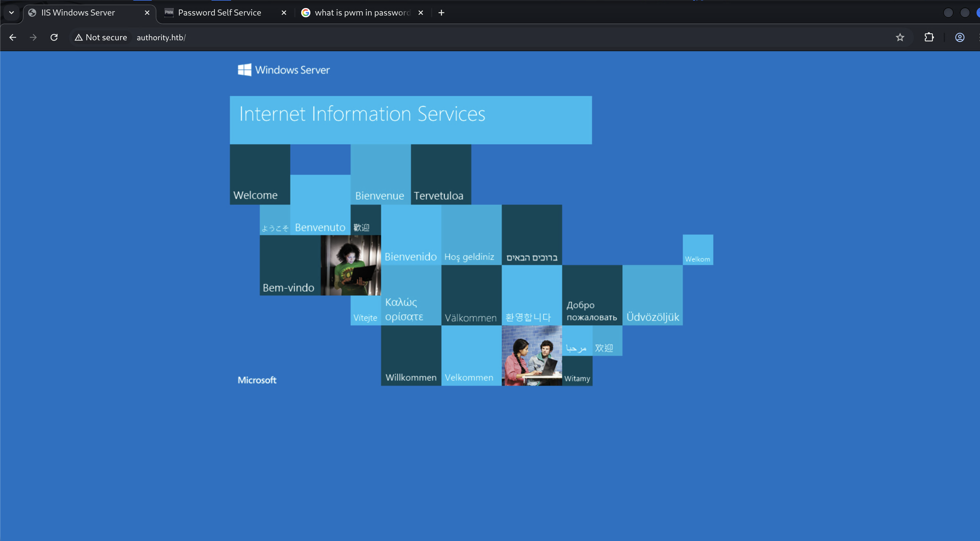Click the Välkommen tile
The width and height of the screenshot is (980, 541).
coord(471,295)
